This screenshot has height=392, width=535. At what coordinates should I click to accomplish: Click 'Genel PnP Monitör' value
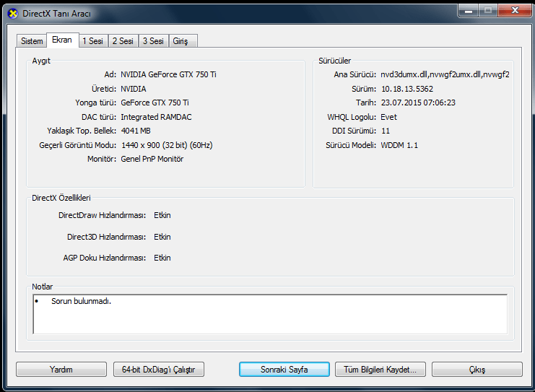coord(152,159)
